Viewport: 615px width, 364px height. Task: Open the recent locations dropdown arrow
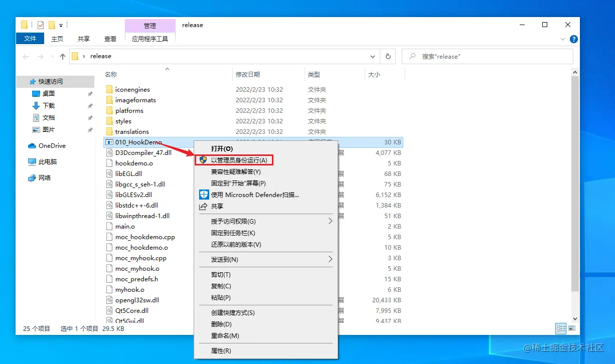click(52, 57)
